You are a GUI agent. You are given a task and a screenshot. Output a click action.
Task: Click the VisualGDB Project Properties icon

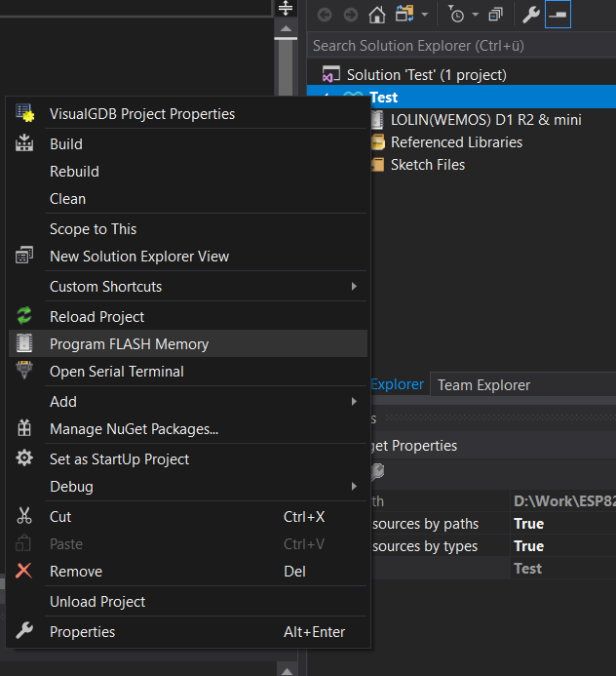(24, 113)
